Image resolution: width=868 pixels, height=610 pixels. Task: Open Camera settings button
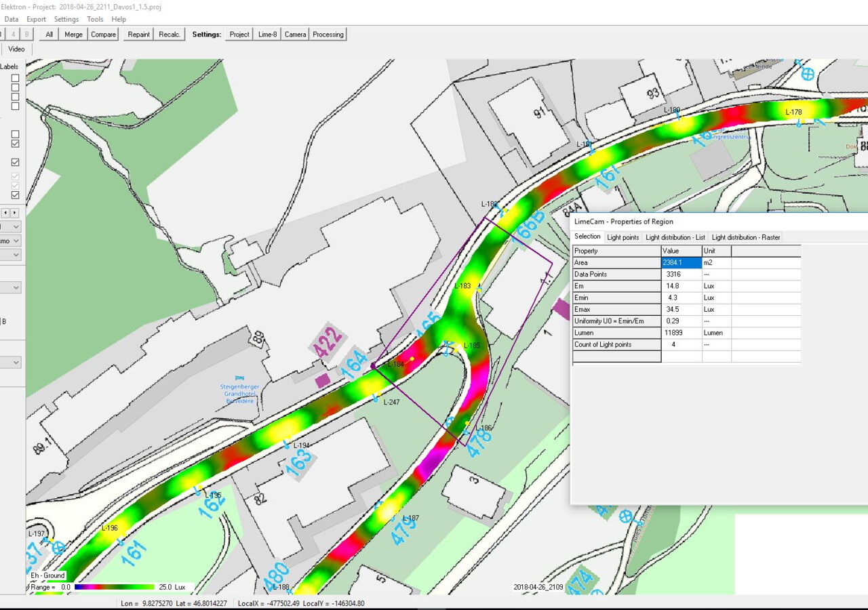point(295,35)
